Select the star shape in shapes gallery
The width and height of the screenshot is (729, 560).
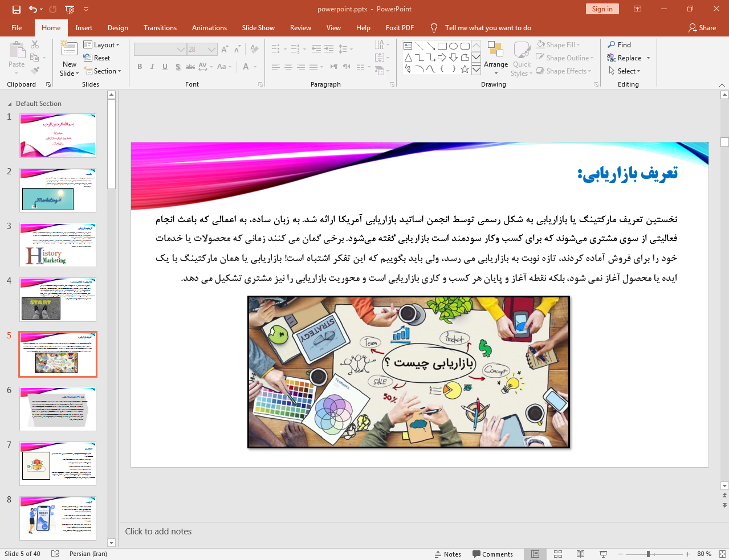point(465,69)
